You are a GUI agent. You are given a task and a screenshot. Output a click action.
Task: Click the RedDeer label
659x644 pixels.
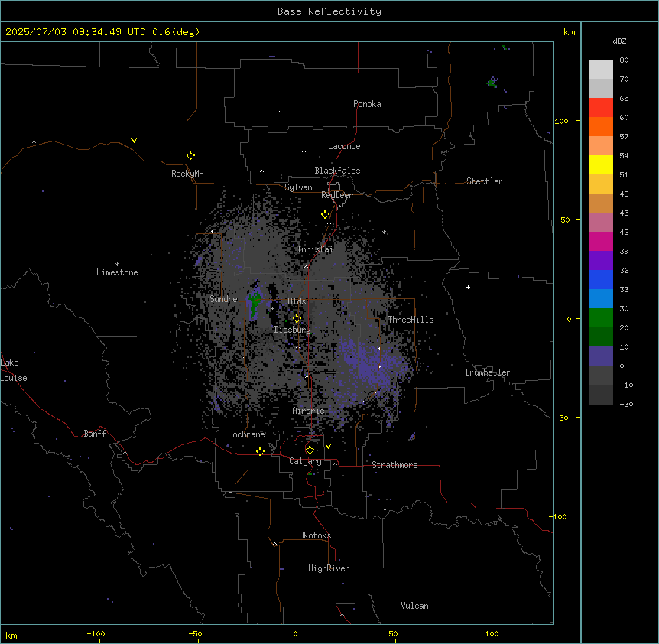(336, 195)
